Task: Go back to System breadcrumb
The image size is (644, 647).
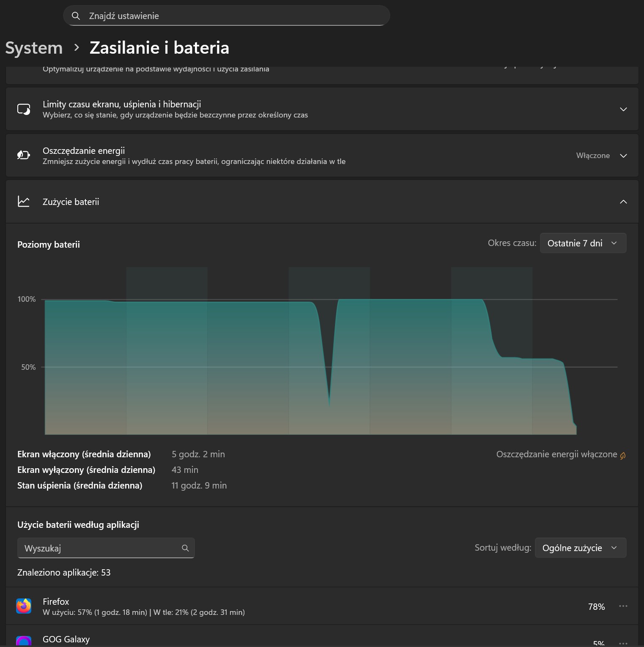Action: (x=34, y=48)
